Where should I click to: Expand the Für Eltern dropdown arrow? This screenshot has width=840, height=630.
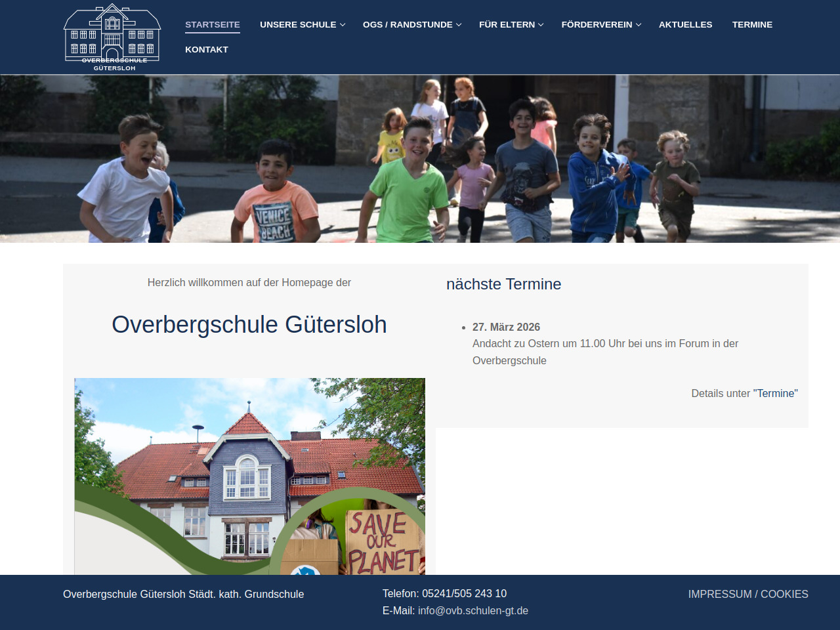pyautogui.click(x=541, y=25)
